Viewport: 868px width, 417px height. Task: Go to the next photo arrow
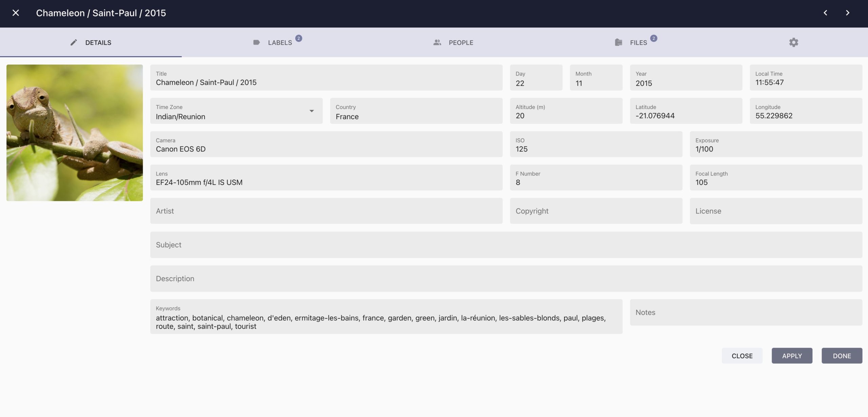click(847, 13)
